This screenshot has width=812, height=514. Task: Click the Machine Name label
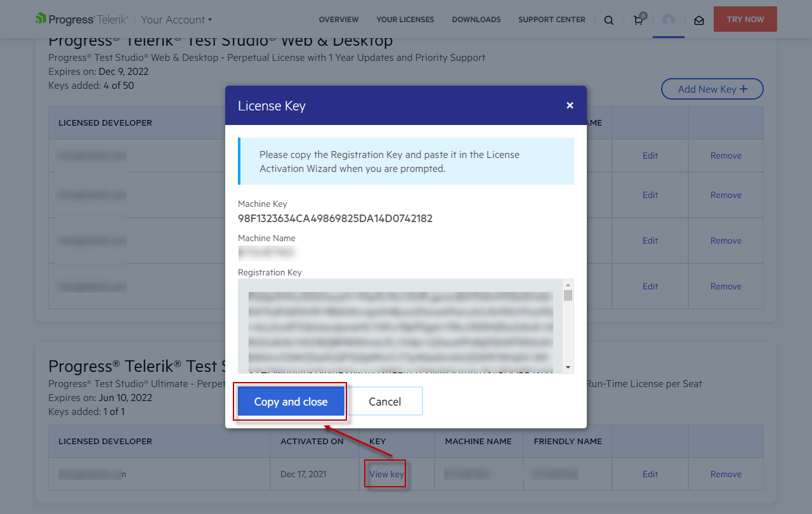click(x=266, y=238)
